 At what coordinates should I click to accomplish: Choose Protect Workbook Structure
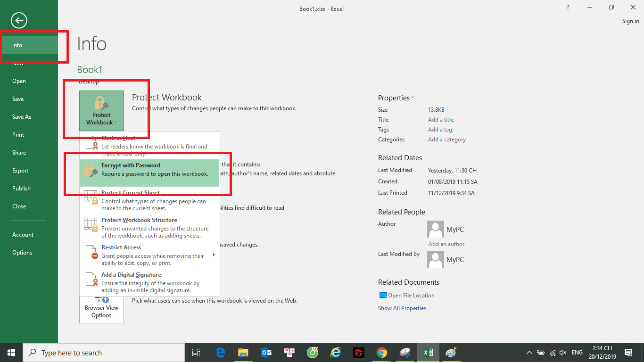pos(150,228)
